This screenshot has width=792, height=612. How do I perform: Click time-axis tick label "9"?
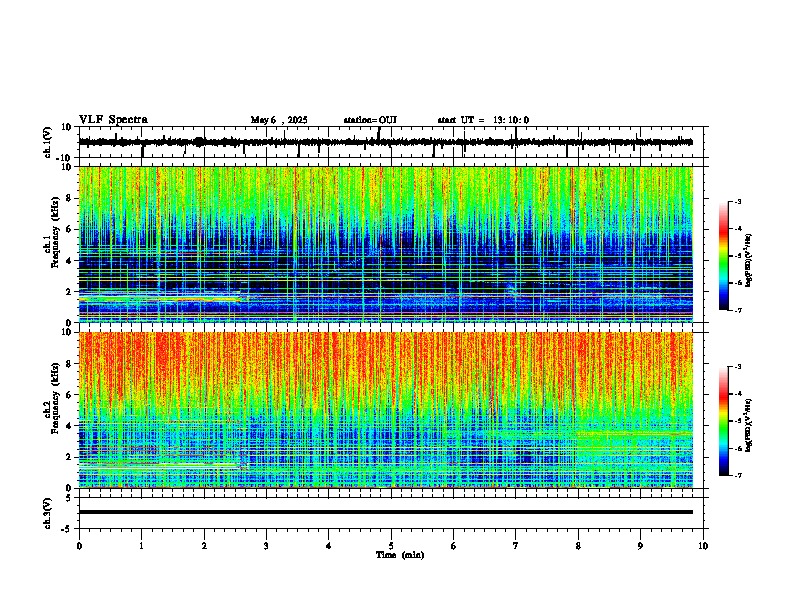point(640,546)
